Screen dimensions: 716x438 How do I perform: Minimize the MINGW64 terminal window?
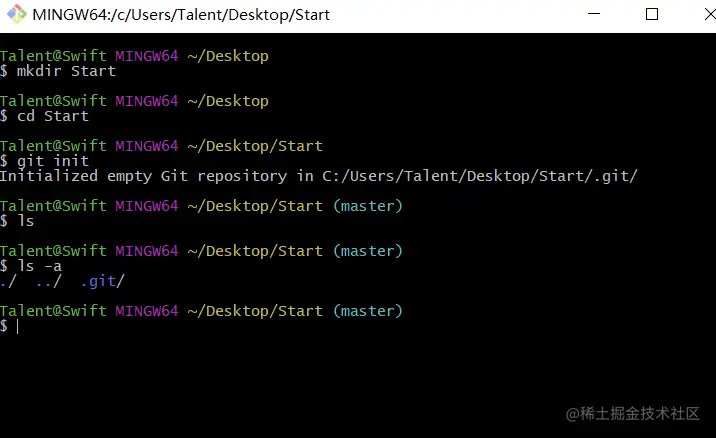[x=594, y=14]
